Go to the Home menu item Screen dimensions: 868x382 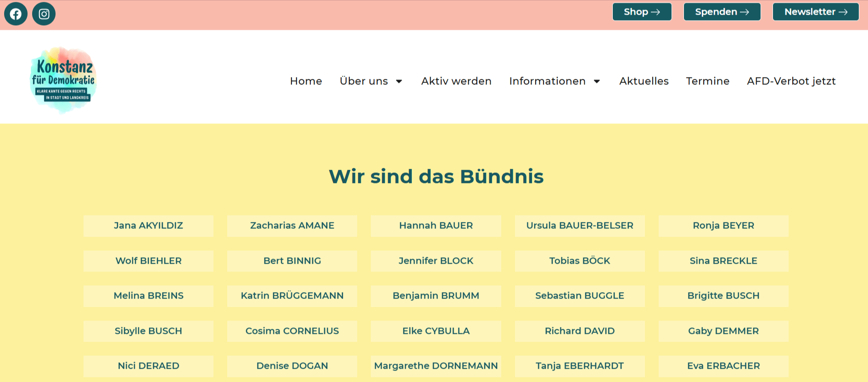tap(306, 81)
